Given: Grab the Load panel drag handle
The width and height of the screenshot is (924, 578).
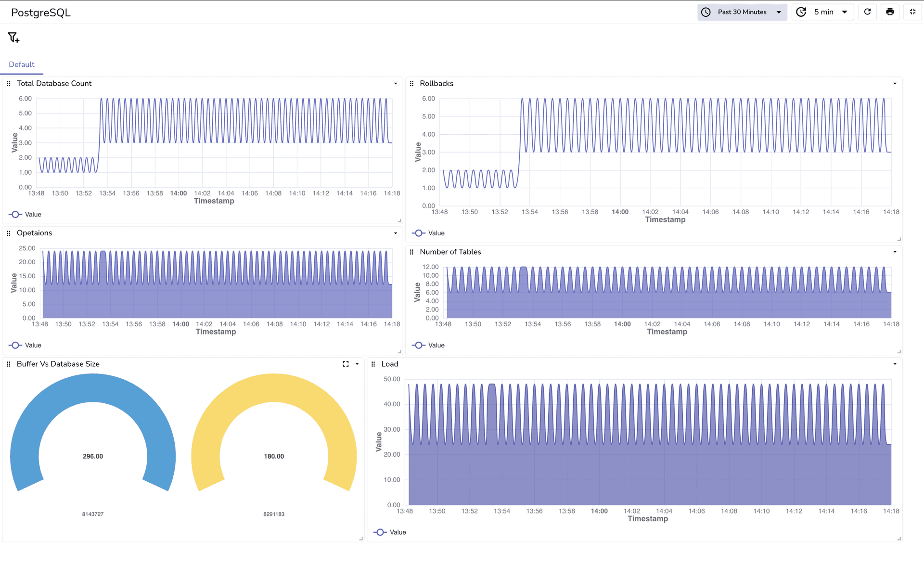Looking at the screenshot, I should 373,364.
